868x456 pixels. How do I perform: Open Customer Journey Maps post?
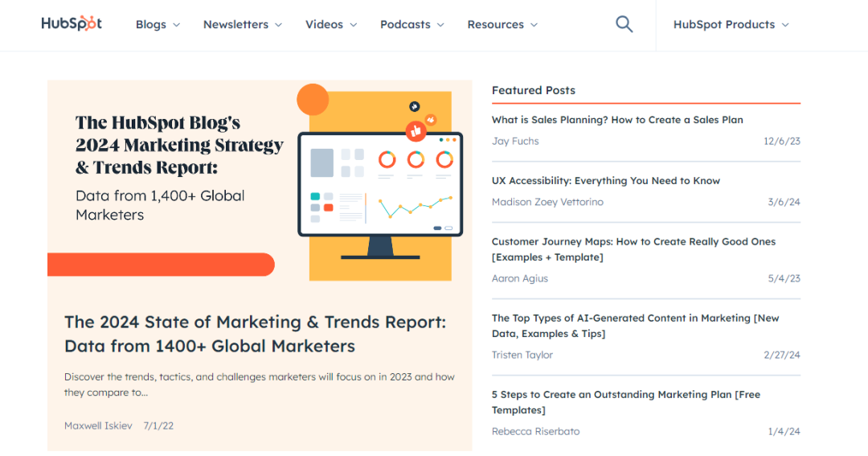(x=634, y=249)
